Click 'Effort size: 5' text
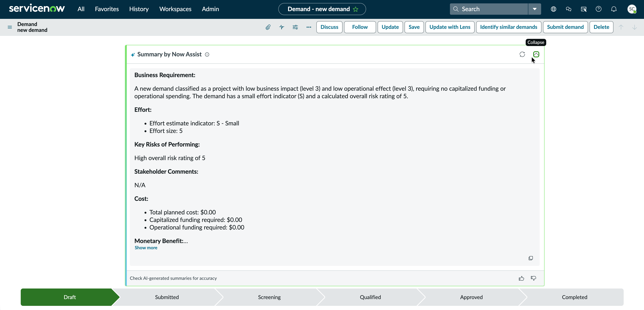Image resolution: width=644 pixels, height=310 pixels. coord(166,131)
